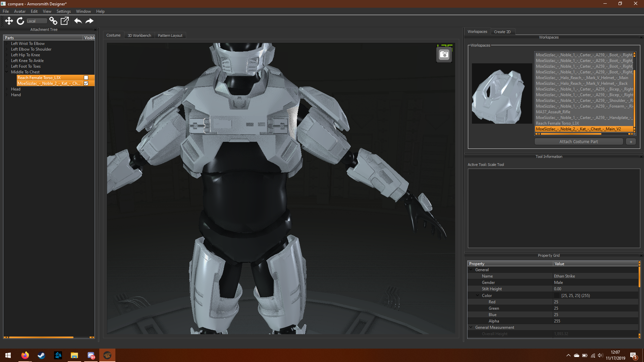Select the Rotate tool
The height and width of the screenshot is (362, 644).
click(x=20, y=21)
